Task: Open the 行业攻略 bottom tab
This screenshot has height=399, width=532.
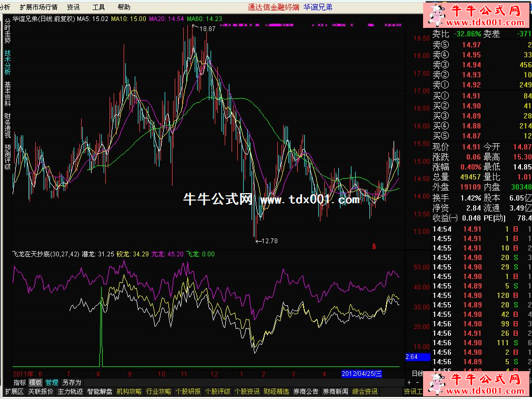Action: click(158, 392)
